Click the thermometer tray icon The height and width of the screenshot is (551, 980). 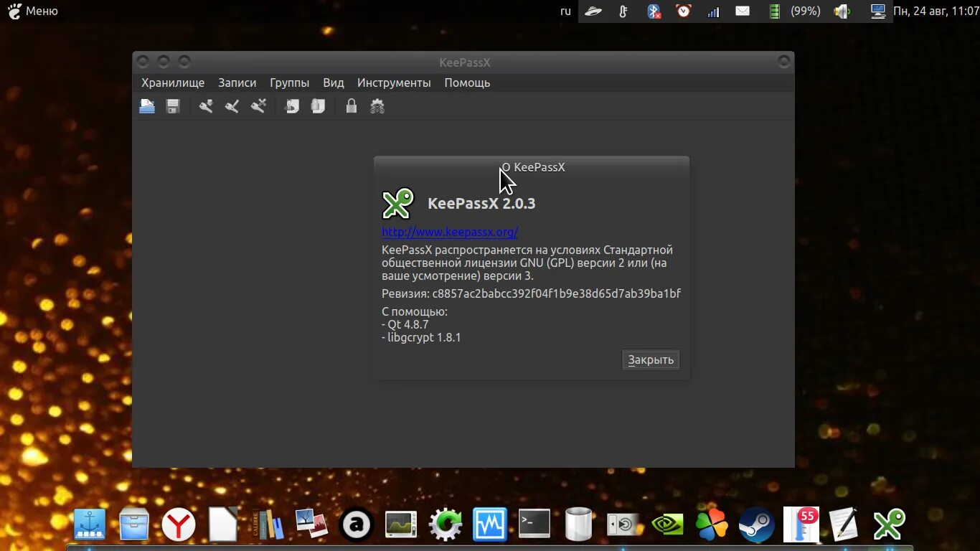click(x=623, y=11)
